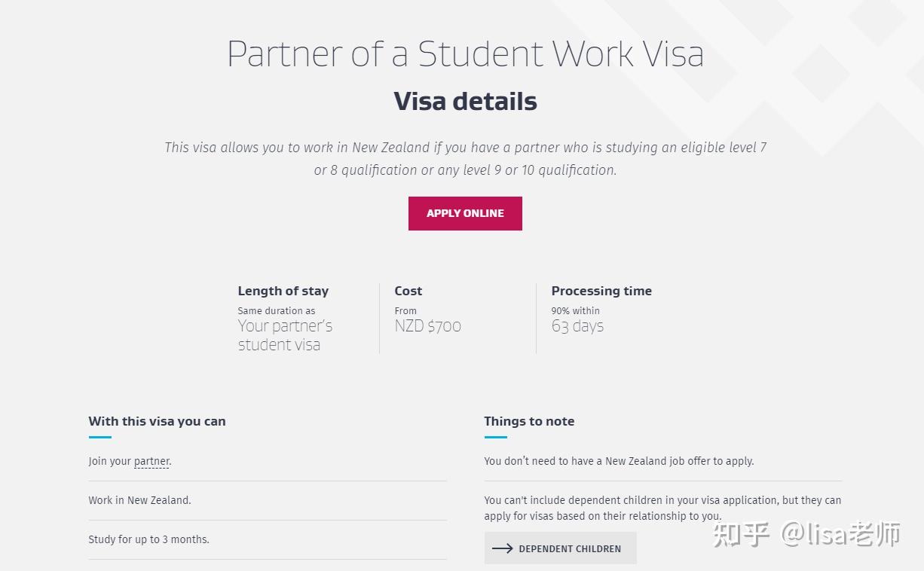
Task: Select the "Study for up to 3 months." item
Action: coord(148,539)
